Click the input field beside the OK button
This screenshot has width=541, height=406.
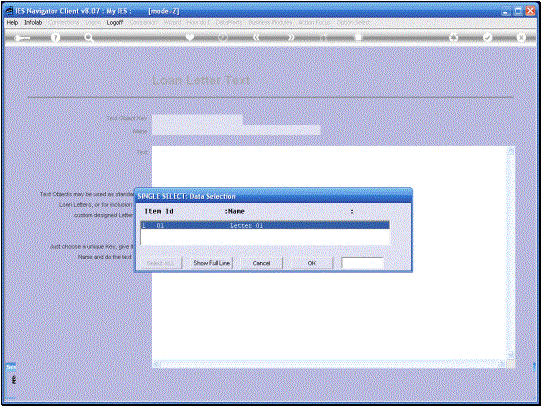(362, 263)
